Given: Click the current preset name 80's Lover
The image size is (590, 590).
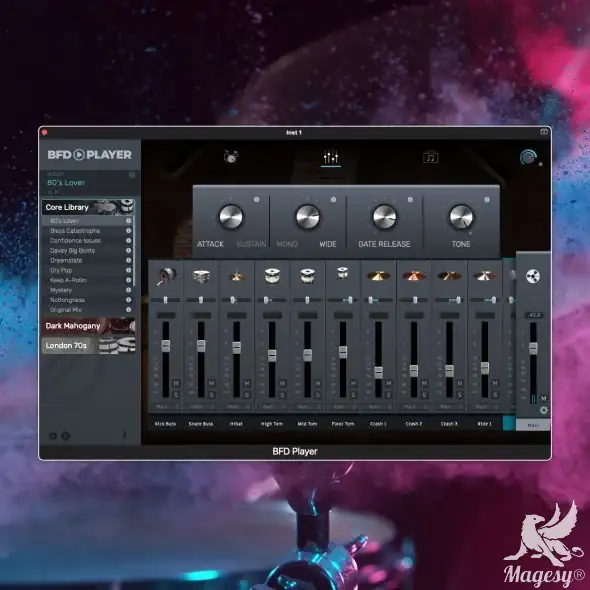Looking at the screenshot, I should (66, 183).
